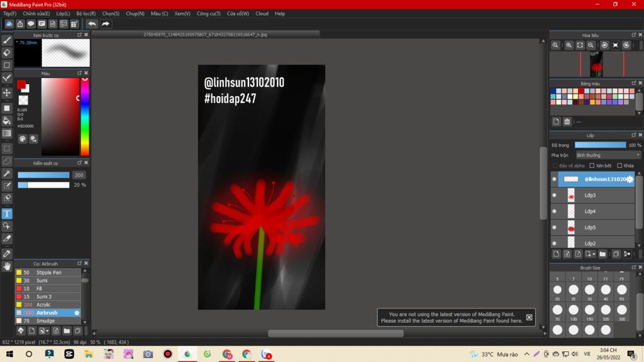
Task: Click the cloud save icon in toolbar
Action: click(x=9, y=24)
